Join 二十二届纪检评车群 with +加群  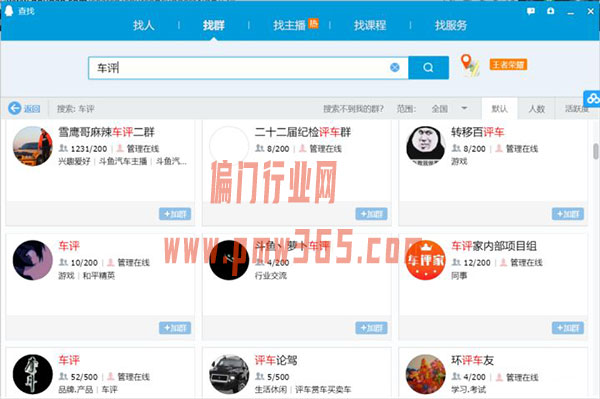(x=371, y=214)
